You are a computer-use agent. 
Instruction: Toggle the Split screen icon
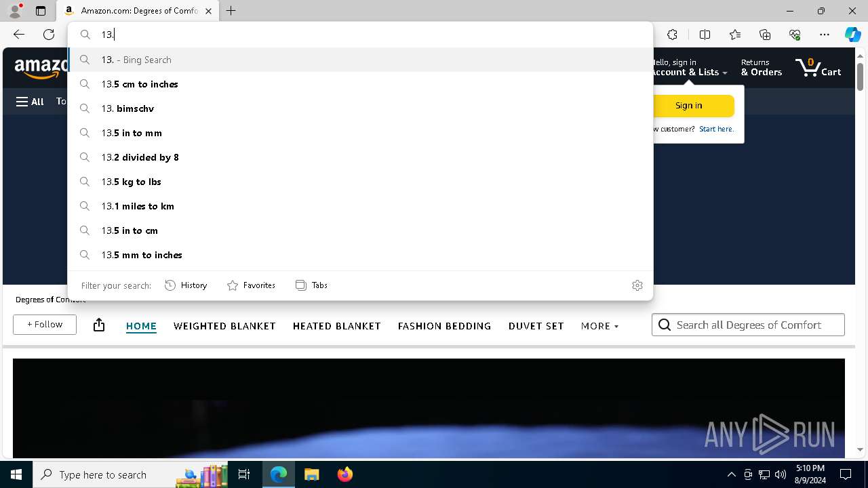(x=705, y=35)
